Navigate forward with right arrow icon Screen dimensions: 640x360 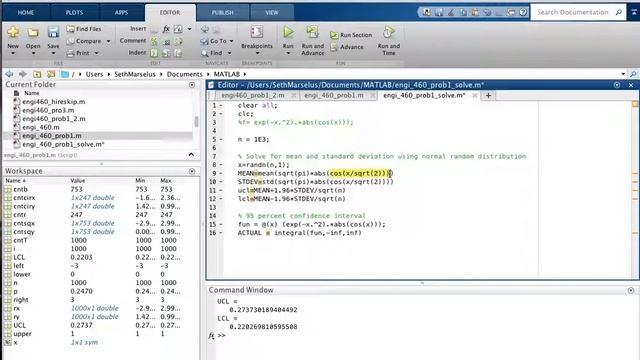[x=23, y=74]
